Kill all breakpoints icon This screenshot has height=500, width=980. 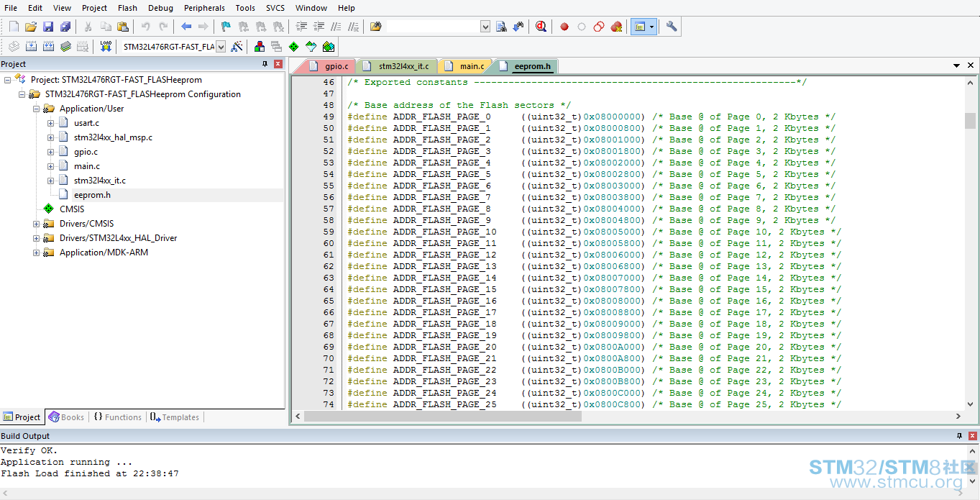(x=616, y=27)
